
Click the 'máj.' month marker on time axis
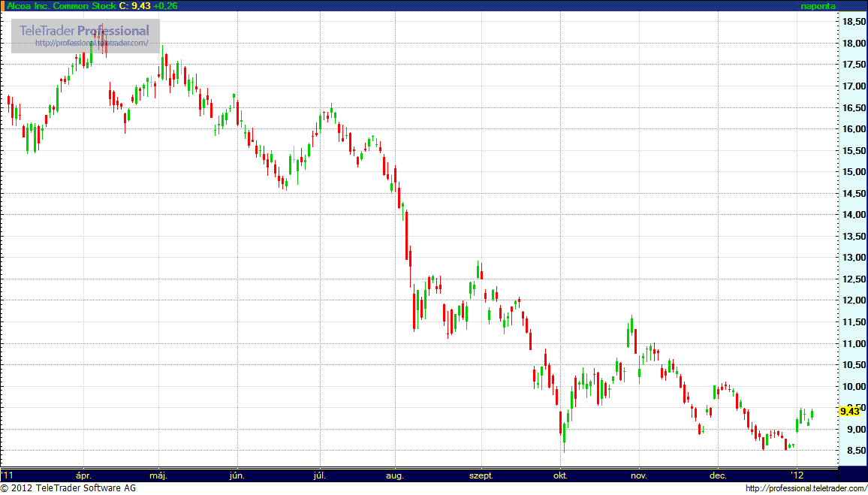(x=158, y=475)
